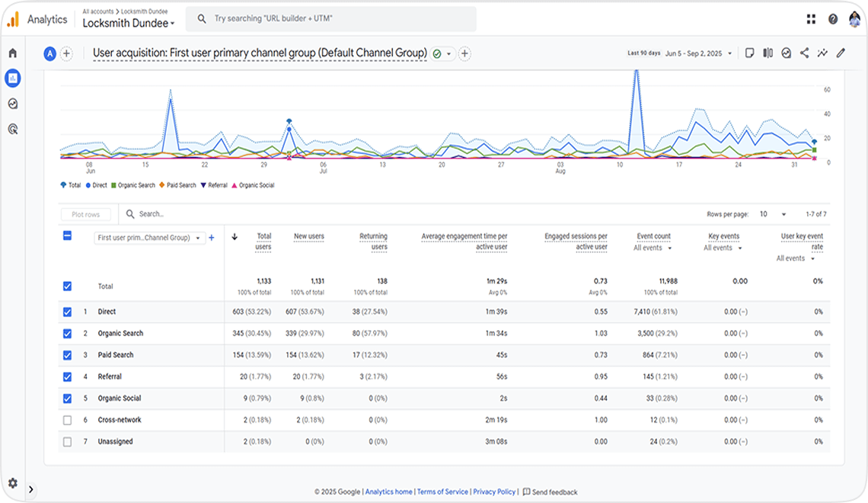Open the date range dropdown Jun 5 - Sep 2, 2025
This screenshot has height=503, width=868.
(698, 53)
